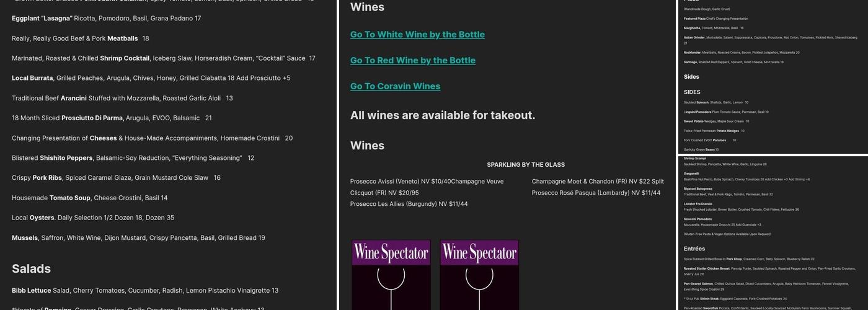
Task: Click the Sparkling by the Glass heading
Action: point(525,165)
